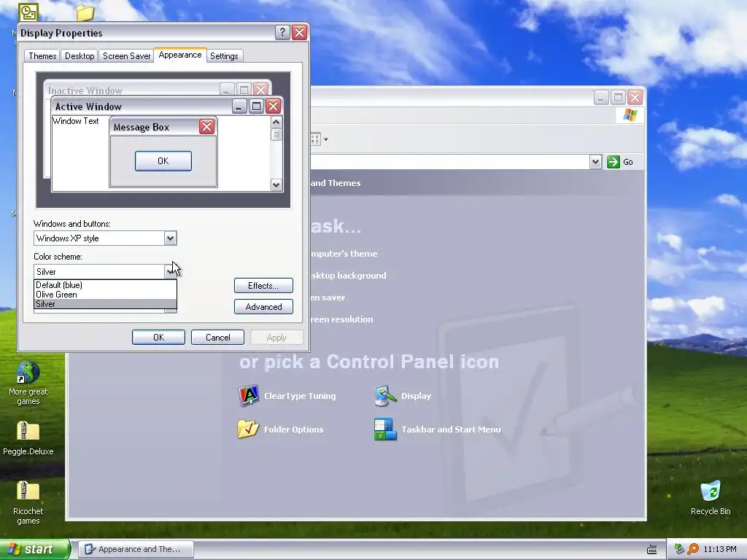
Task: Close the Display Properties dialog
Action: coord(299,32)
